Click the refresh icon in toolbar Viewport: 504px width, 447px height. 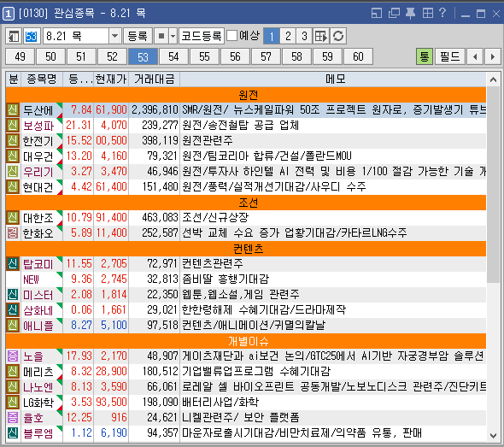(338, 36)
